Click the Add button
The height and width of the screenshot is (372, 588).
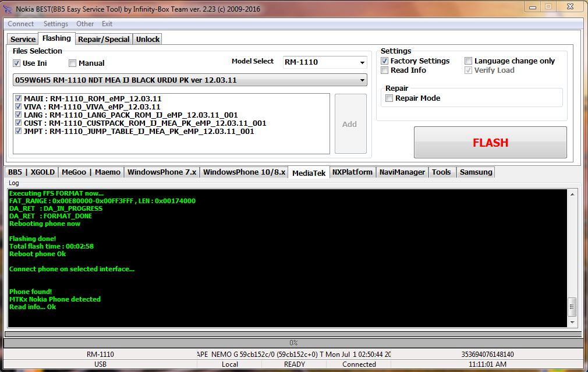(350, 124)
